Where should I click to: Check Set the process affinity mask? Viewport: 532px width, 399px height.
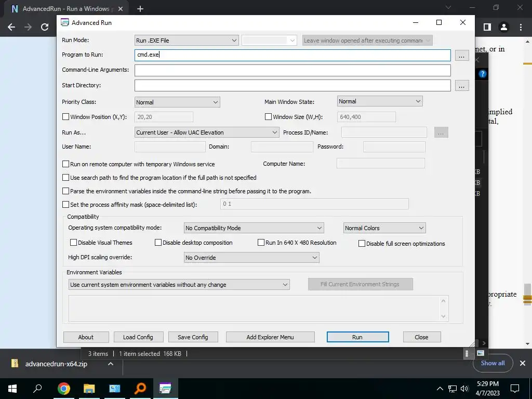pyautogui.click(x=66, y=205)
